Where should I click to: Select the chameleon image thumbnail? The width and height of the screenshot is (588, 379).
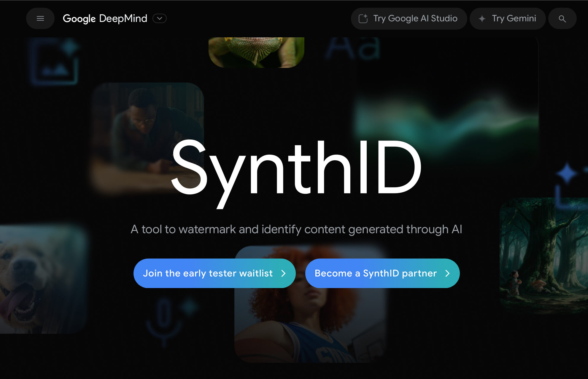click(x=256, y=52)
